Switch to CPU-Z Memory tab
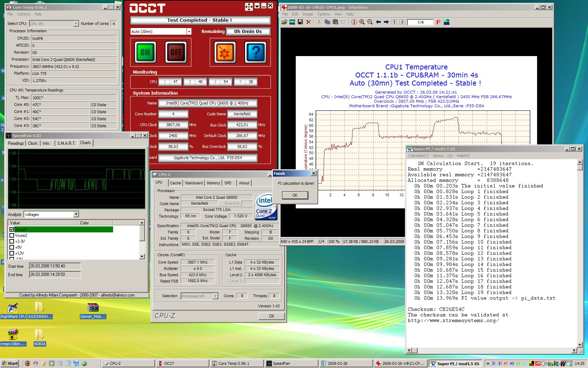 pyautogui.click(x=213, y=183)
